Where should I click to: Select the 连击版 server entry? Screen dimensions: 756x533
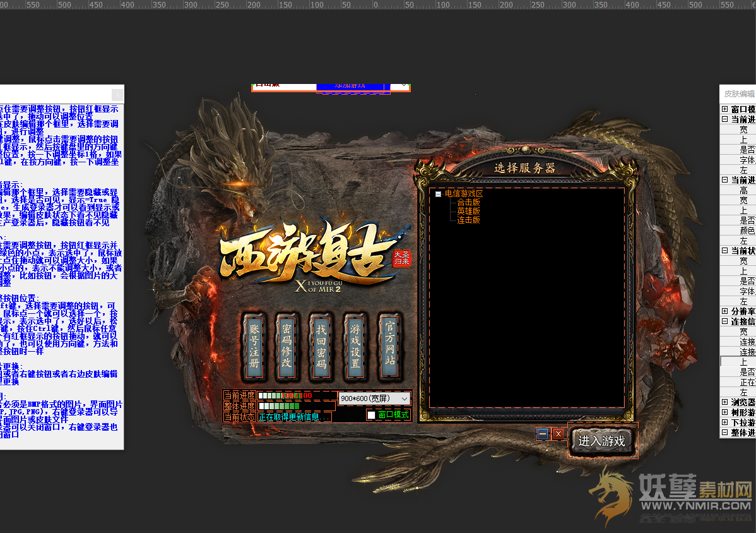pyautogui.click(x=469, y=220)
